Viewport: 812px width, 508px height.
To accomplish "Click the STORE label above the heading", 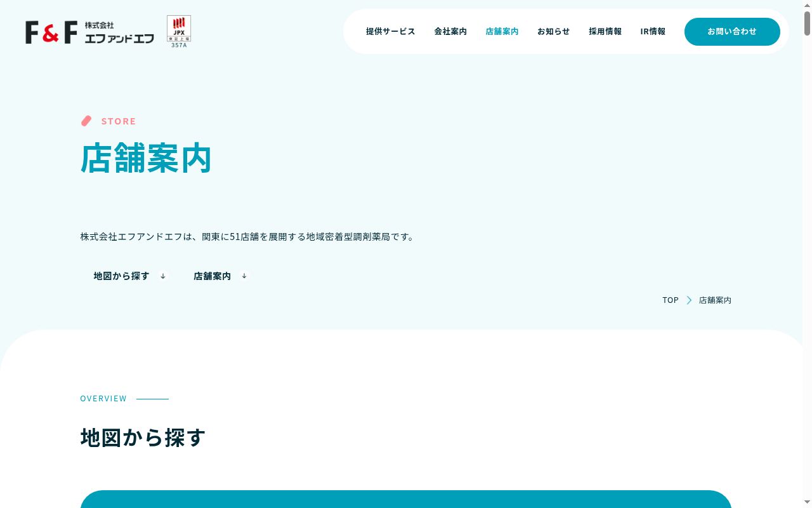I will tap(119, 121).
